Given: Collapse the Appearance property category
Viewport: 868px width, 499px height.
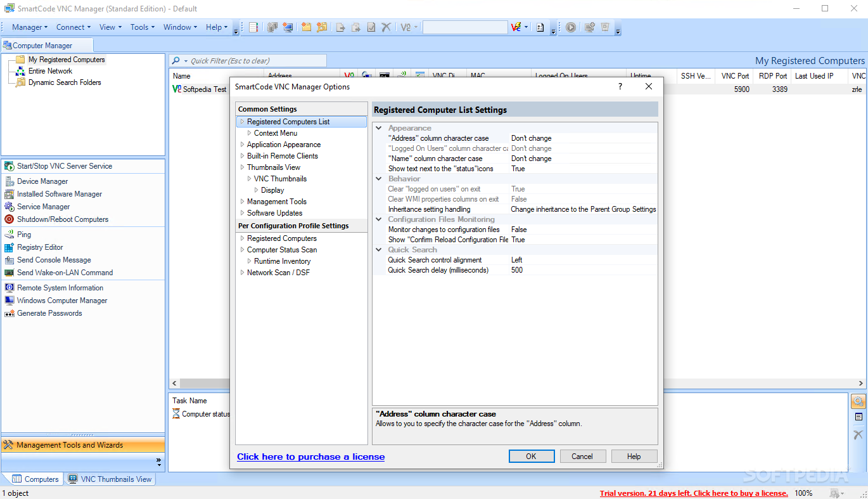Looking at the screenshot, I should click(x=379, y=128).
